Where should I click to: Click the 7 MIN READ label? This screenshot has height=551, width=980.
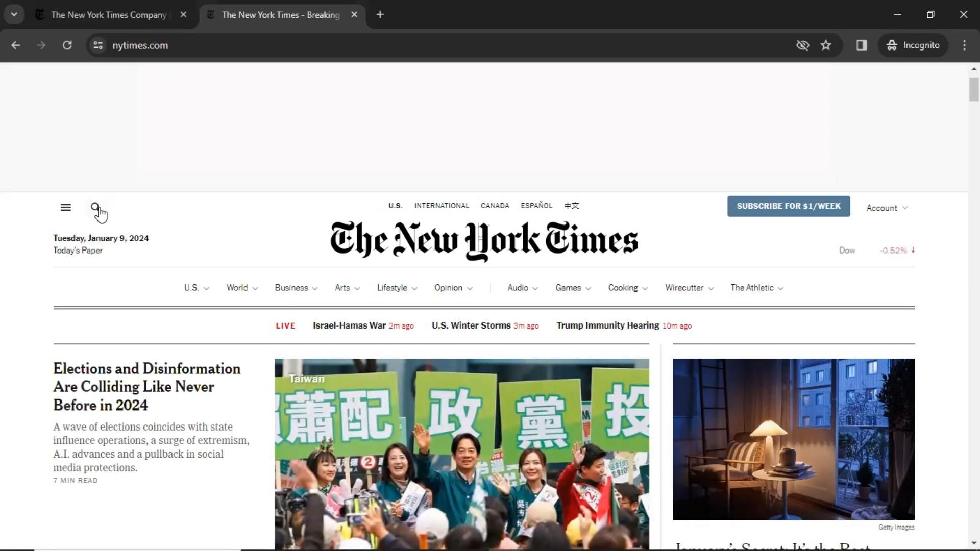click(x=76, y=481)
